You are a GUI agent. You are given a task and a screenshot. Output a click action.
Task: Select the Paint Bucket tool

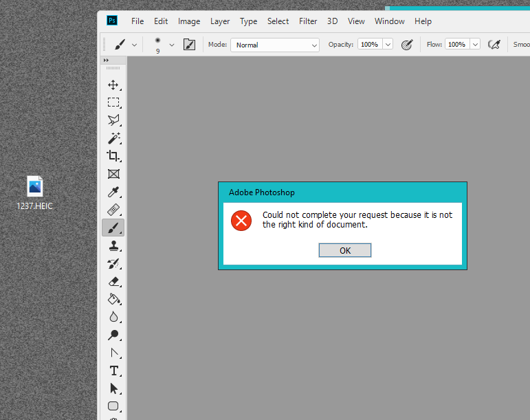(x=113, y=299)
